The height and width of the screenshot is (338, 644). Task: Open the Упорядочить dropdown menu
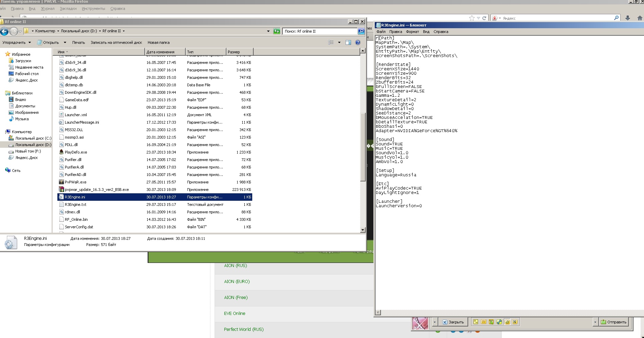click(x=17, y=42)
